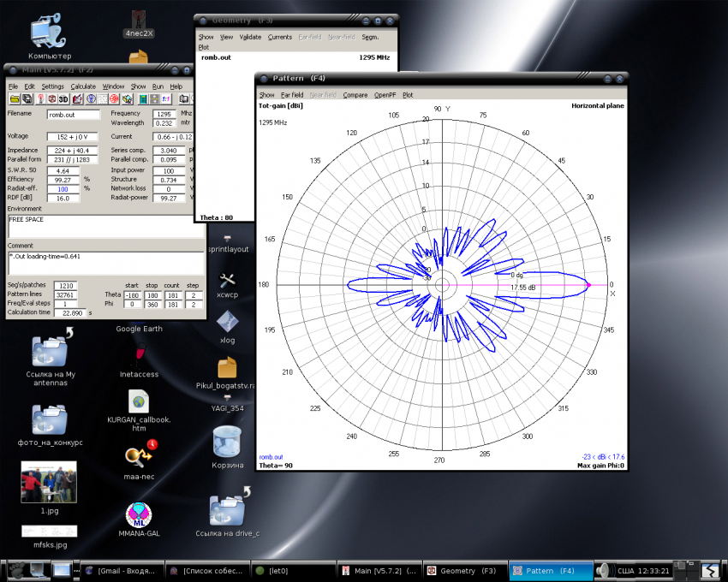
Task: Click the gray arrows toolbar icon
Action: coord(155,99)
